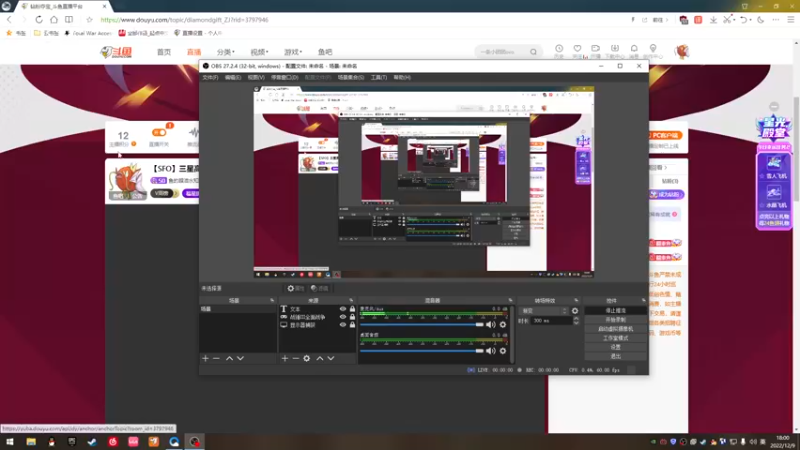The image size is (800, 450).
Task: Open Douyu 分类 category dropdown
Action: click(226, 52)
